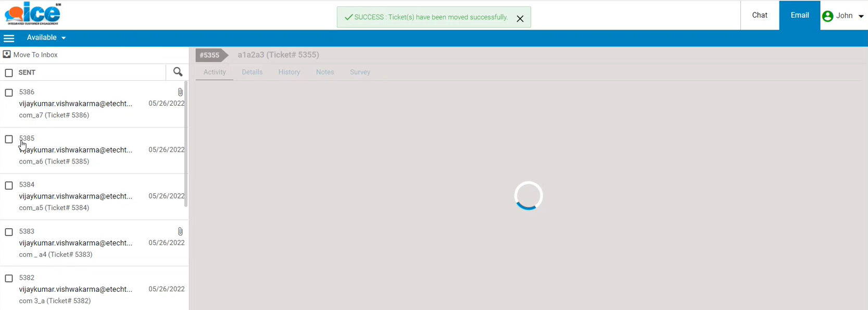Dismiss the success notification
This screenshot has height=310, width=868.
pyautogui.click(x=520, y=18)
